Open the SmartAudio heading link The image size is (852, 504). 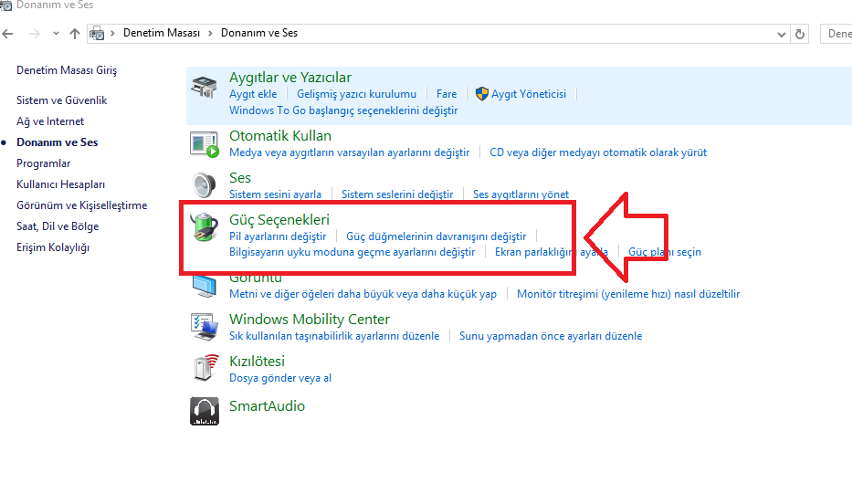(x=267, y=405)
